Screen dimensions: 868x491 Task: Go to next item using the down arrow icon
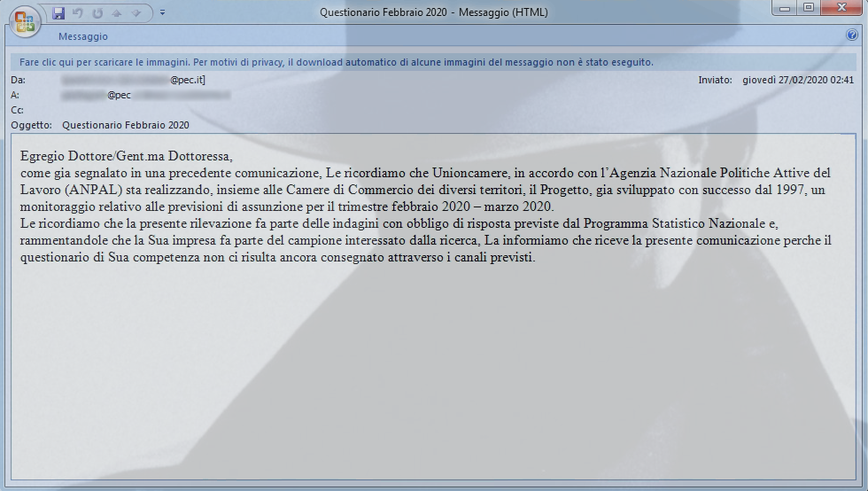(x=136, y=12)
